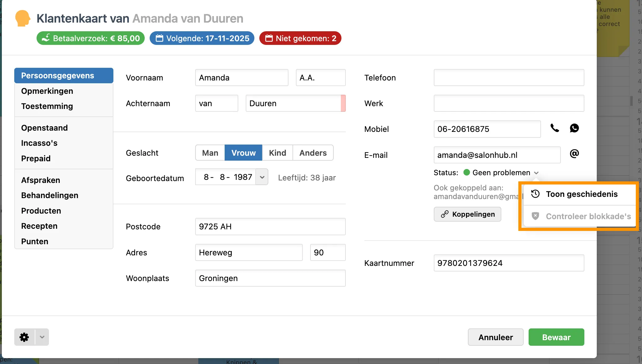Open the Afspraken sidebar tab
This screenshot has height=364, width=642.
point(41,180)
